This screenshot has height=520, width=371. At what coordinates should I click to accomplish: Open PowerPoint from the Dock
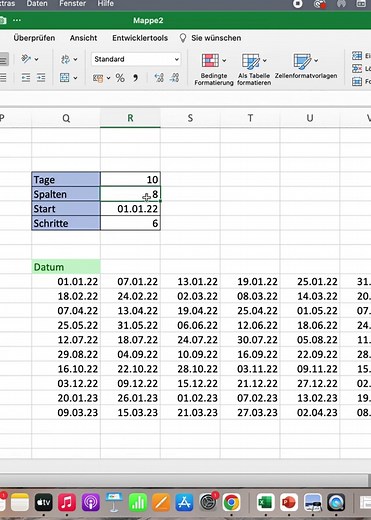click(x=289, y=502)
